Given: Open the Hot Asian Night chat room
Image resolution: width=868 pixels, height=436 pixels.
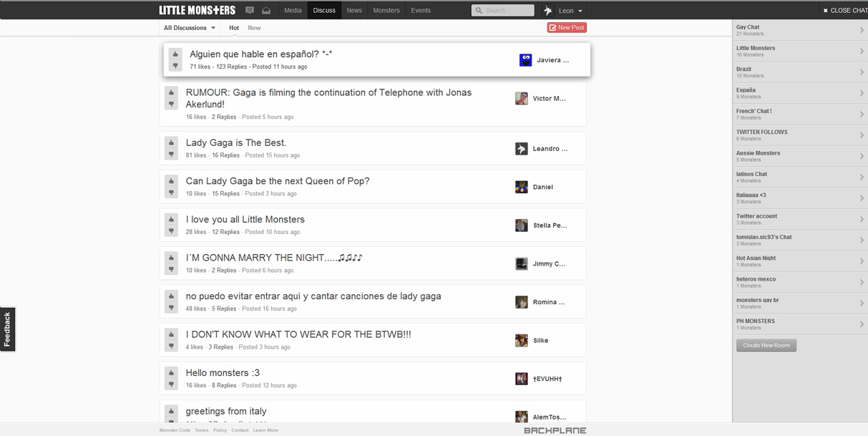Looking at the screenshot, I should [x=800, y=261].
